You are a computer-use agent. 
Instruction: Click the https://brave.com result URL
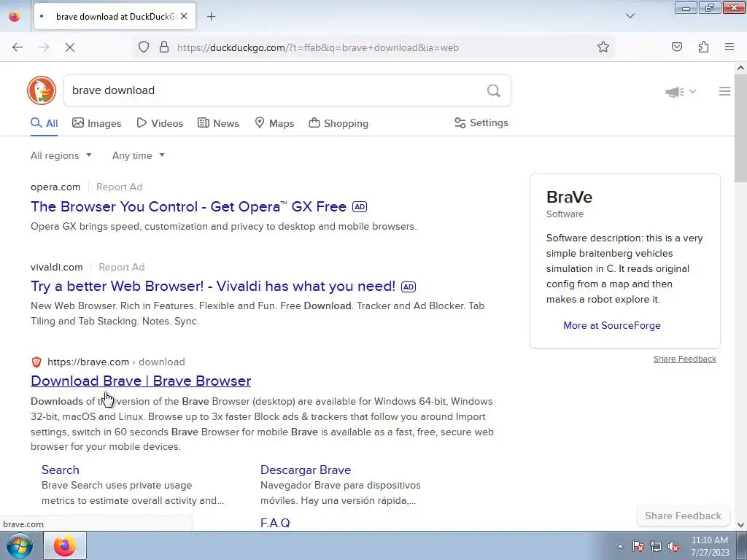[88, 362]
